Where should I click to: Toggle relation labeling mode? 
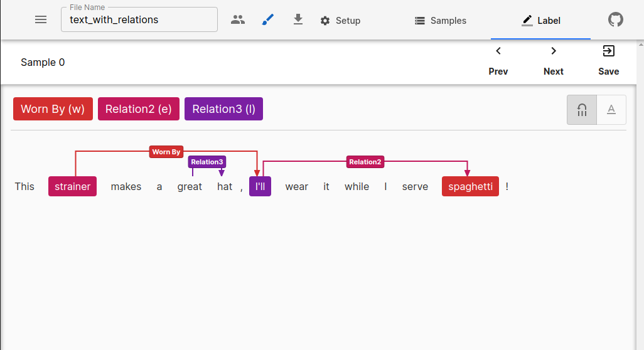pyautogui.click(x=582, y=110)
